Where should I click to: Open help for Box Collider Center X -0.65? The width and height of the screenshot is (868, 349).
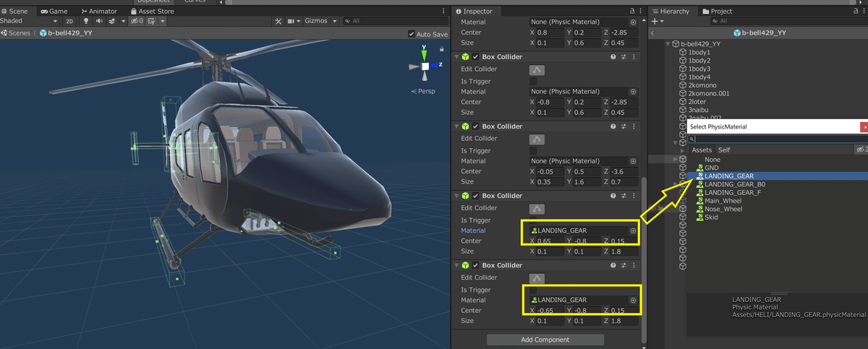click(x=613, y=265)
